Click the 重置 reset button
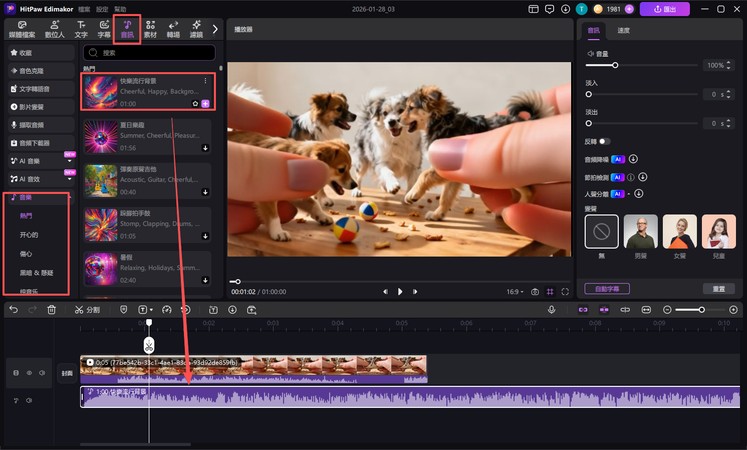 pyautogui.click(x=718, y=288)
